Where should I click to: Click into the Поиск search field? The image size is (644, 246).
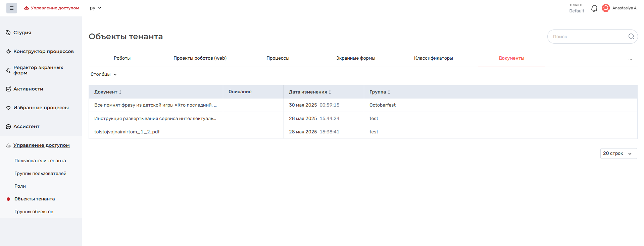click(x=587, y=37)
